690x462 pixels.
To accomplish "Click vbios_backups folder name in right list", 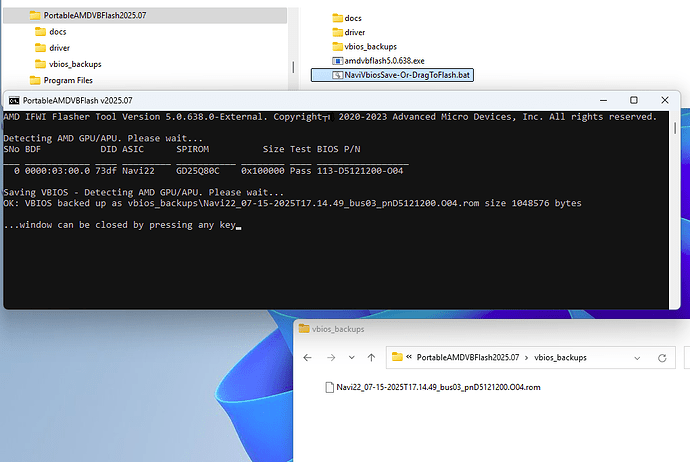I will tap(371, 47).
